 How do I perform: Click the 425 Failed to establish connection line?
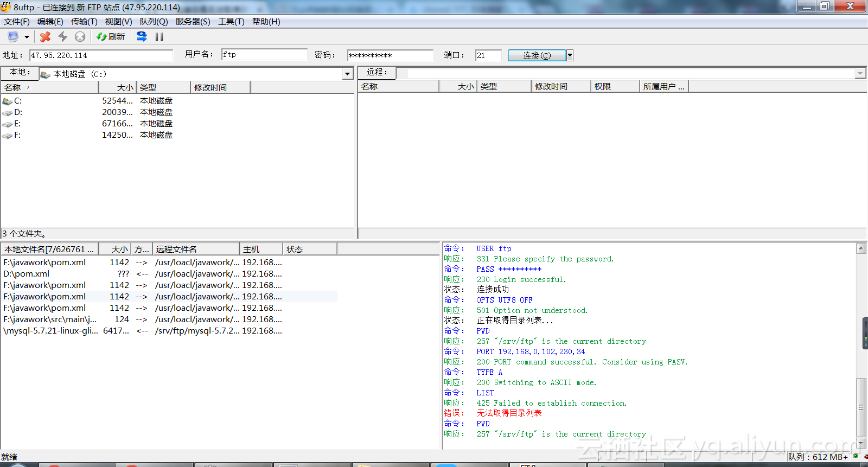point(551,403)
